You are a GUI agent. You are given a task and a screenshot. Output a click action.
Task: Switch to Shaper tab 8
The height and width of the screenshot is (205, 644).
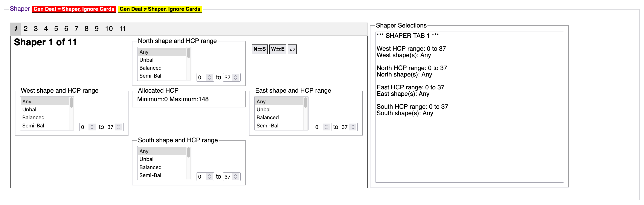(x=87, y=29)
